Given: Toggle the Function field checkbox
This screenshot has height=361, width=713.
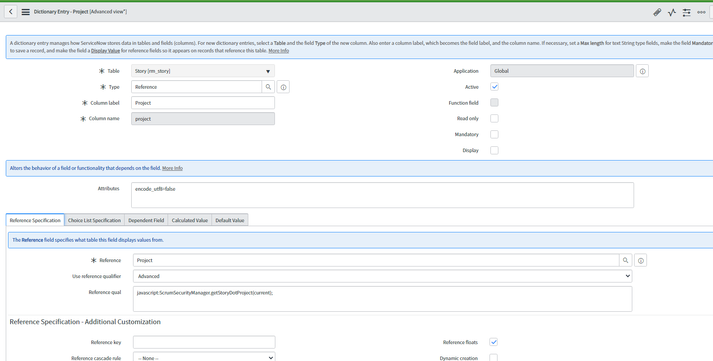Looking at the screenshot, I should (494, 103).
